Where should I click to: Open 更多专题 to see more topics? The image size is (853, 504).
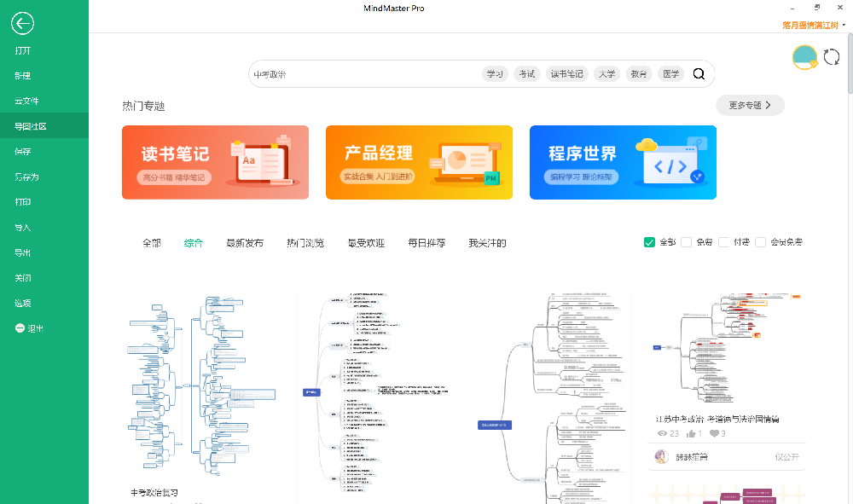pyautogui.click(x=750, y=106)
